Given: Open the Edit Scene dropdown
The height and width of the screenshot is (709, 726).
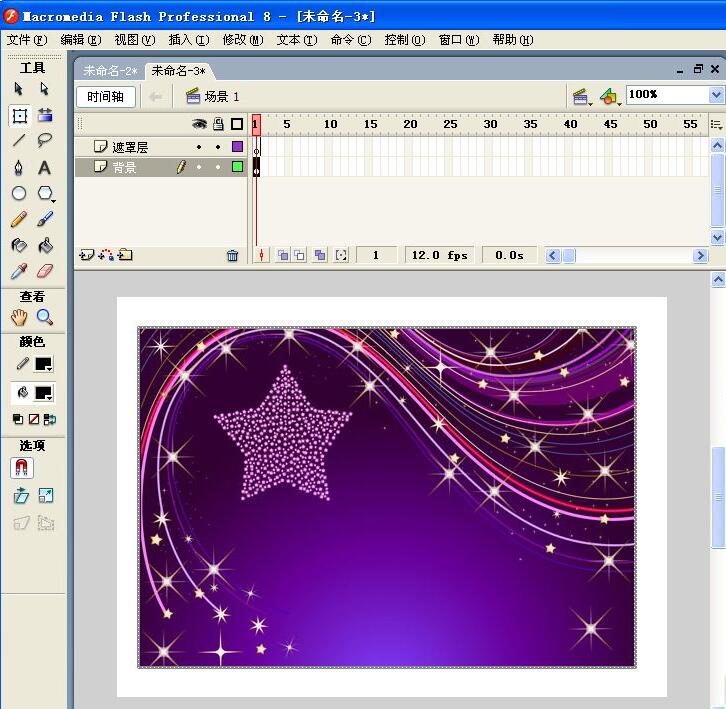Looking at the screenshot, I should click(582, 97).
